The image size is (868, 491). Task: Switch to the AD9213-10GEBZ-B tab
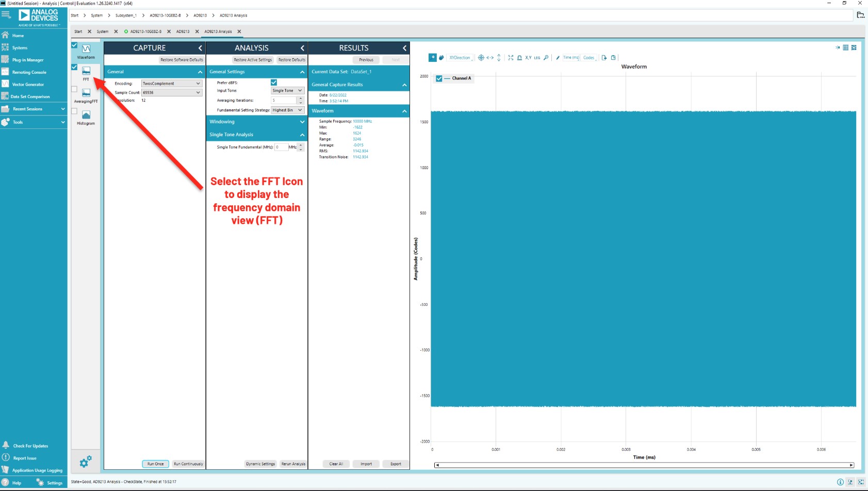(145, 31)
